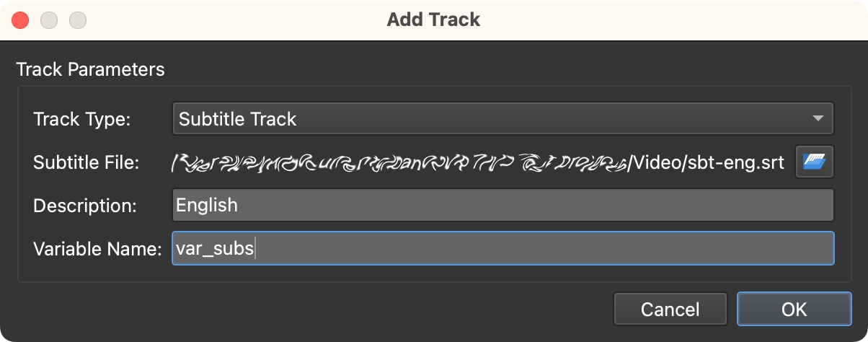Open the Track Type dropdown
Image resolution: width=868 pixels, height=342 pixels.
click(502, 119)
